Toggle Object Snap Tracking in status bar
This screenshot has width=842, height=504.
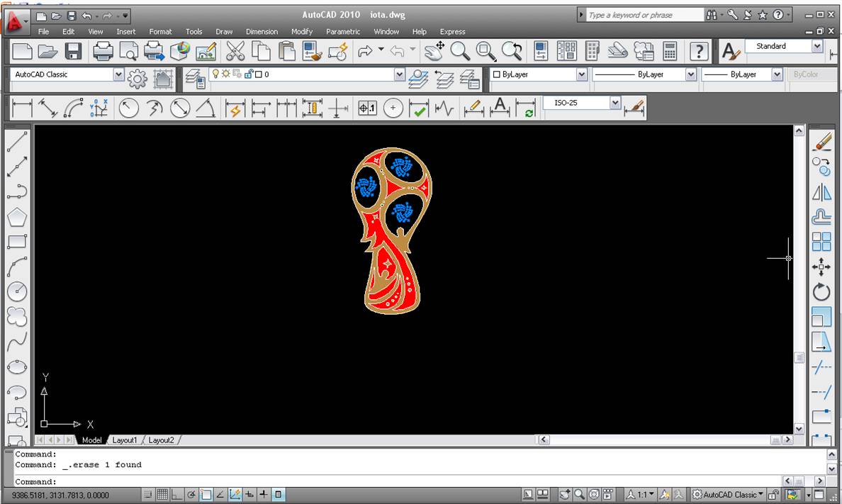[220, 494]
